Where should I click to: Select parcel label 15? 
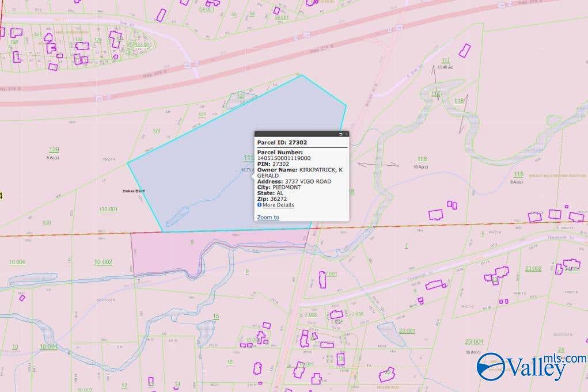pyautogui.click(x=216, y=317)
